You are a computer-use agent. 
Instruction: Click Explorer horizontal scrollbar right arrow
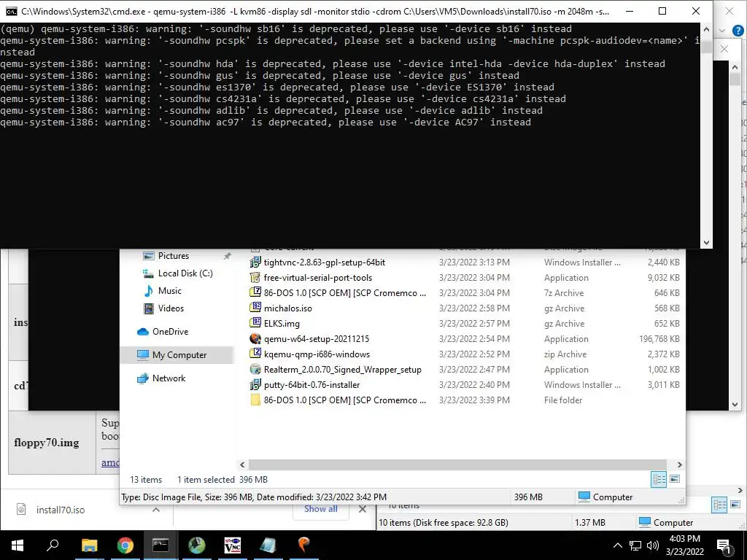pyautogui.click(x=679, y=464)
